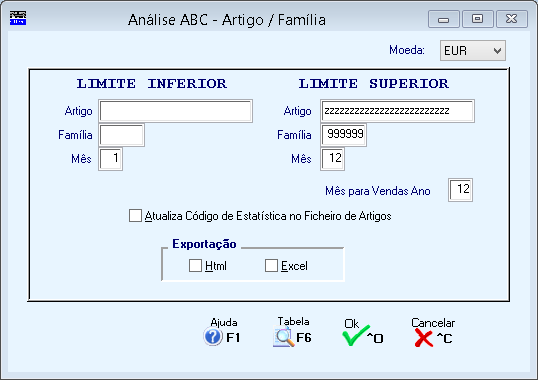Click the upper limit Artigo field
The height and width of the screenshot is (380, 538).
[398, 111]
